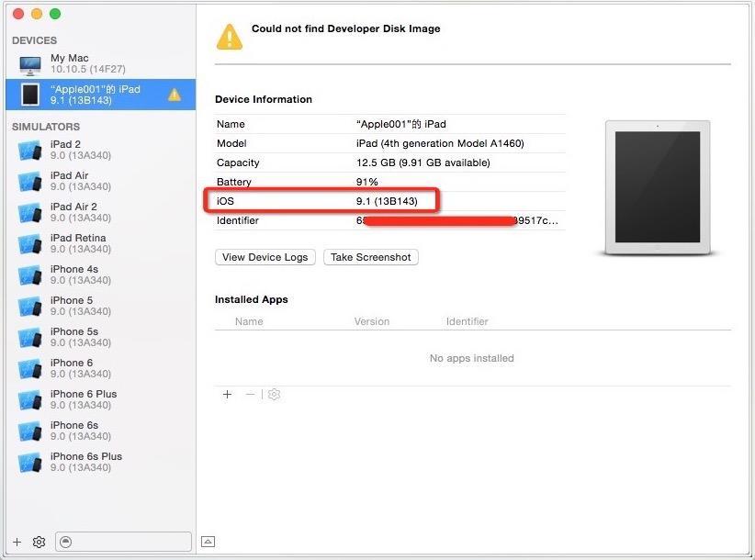Add an app with Installed Apps plus
Image resolution: width=755 pixels, height=560 pixels.
[x=227, y=395]
